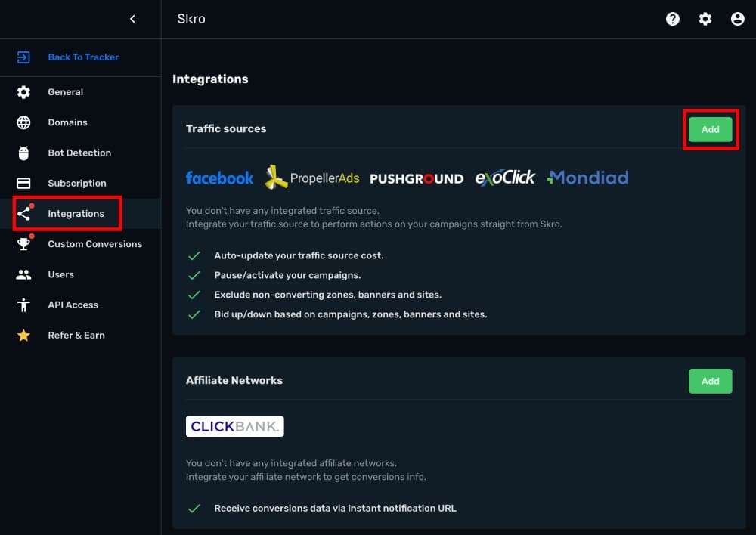Click the PropellerAds logo
Image resolution: width=756 pixels, height=535 pixels.
(x=312, y=178)
